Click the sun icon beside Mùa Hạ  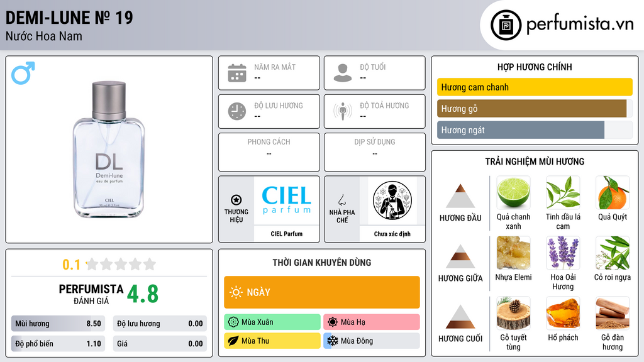point(333,322)
